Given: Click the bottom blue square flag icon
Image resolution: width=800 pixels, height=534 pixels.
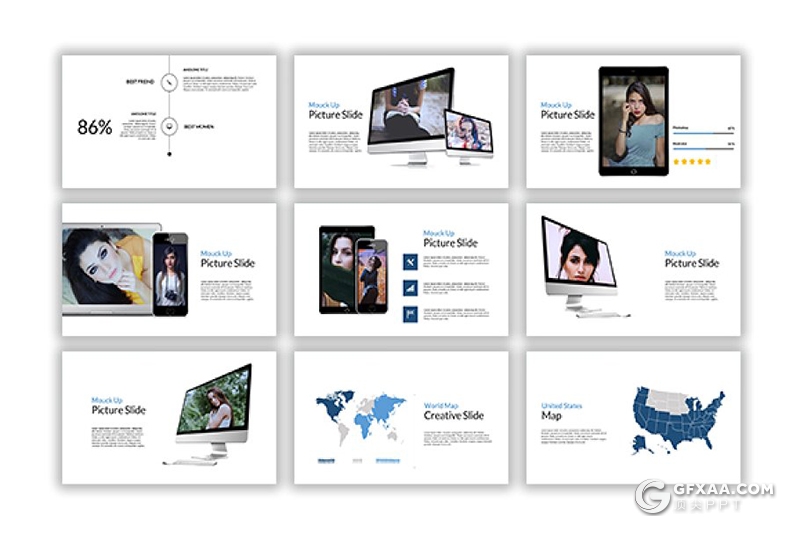Looking at the screenshot, I should (410, 314).
